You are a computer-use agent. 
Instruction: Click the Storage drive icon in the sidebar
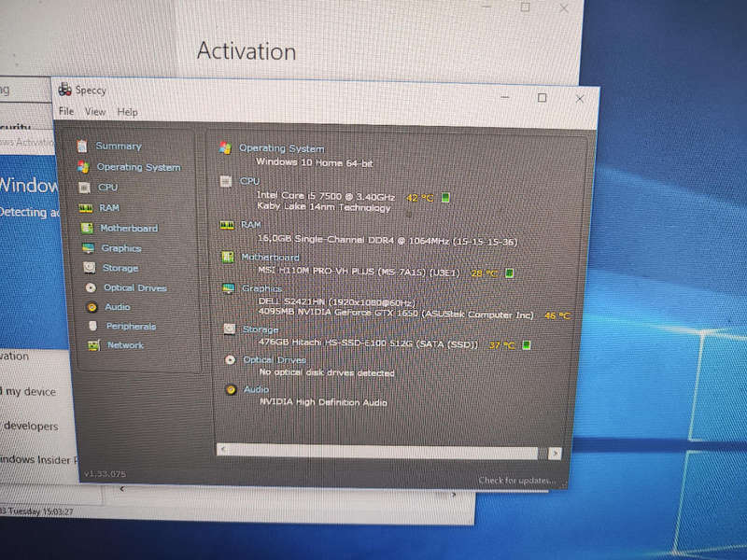point(90,268)
